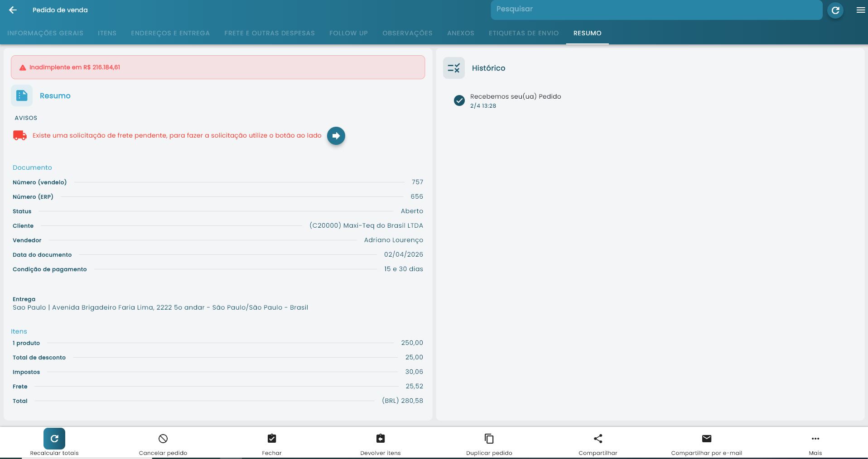The image size is (868, 459).
Task: Click the Histórico panel icon
Action: pos(453,68)
